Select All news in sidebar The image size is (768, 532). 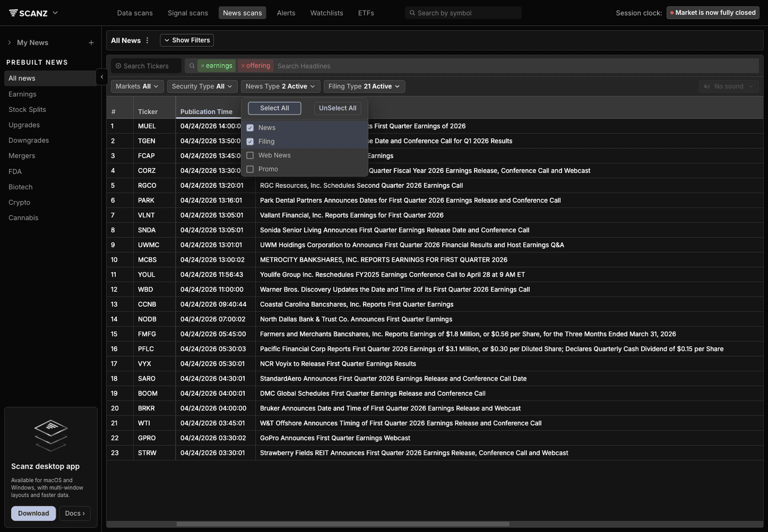tap(50, 78)
